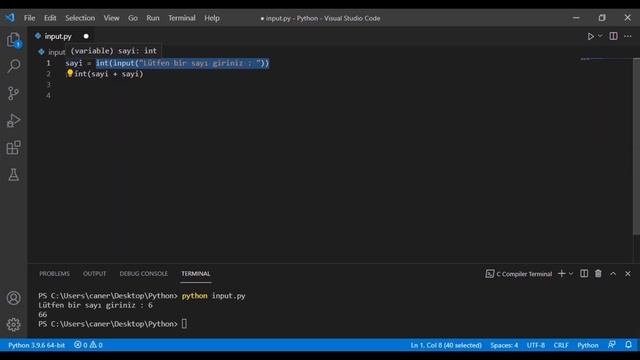Viewport: 640px width, 360px height.
Task: Open errors and warnings count in status bar
Action: tap(88, 345)
